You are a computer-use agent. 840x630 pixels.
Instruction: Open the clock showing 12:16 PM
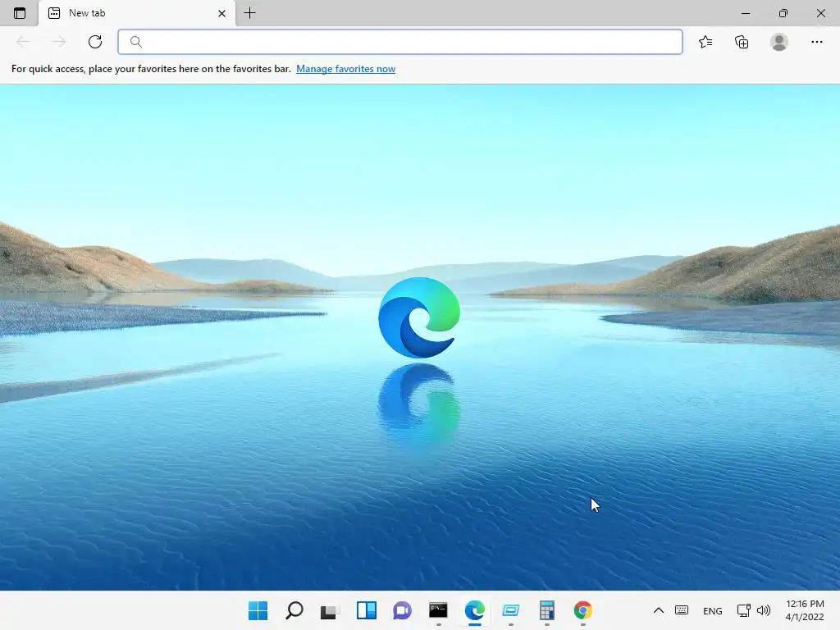[x=805, y=610]
